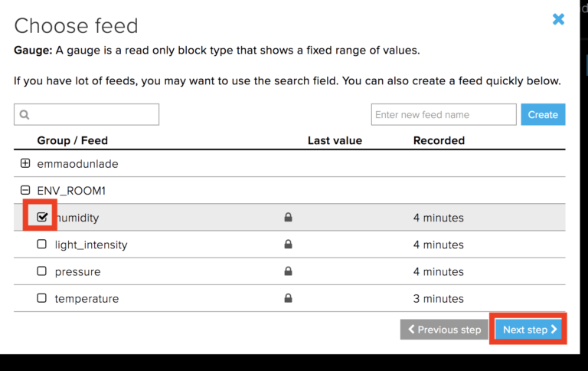588x371 pixels.
Task: Uncheck the humidity feed checkbox
Action: tap(42, 218)
